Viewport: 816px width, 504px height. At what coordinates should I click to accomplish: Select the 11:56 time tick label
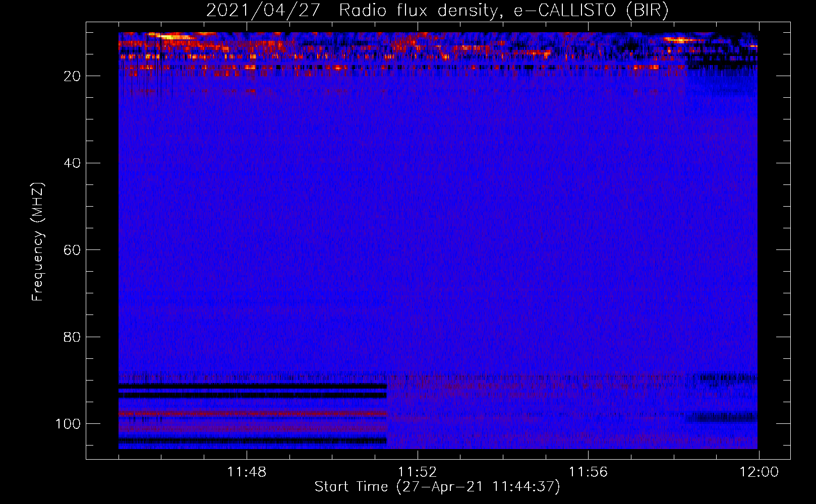click(588, 472)
